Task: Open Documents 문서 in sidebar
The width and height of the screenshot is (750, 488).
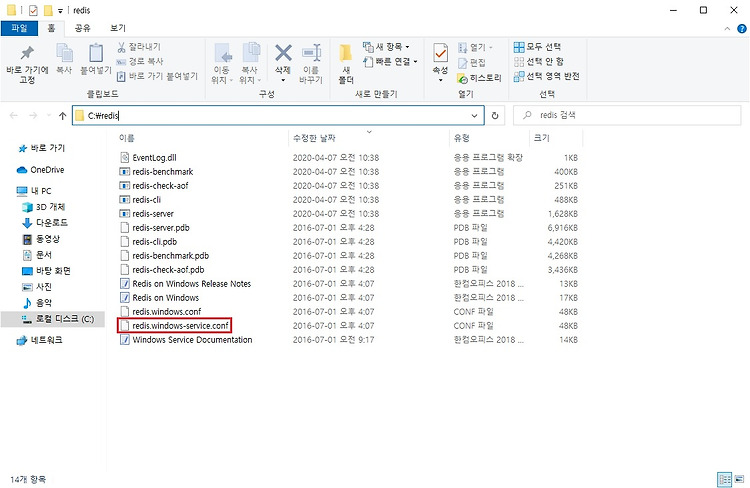Action: [37, 255]
